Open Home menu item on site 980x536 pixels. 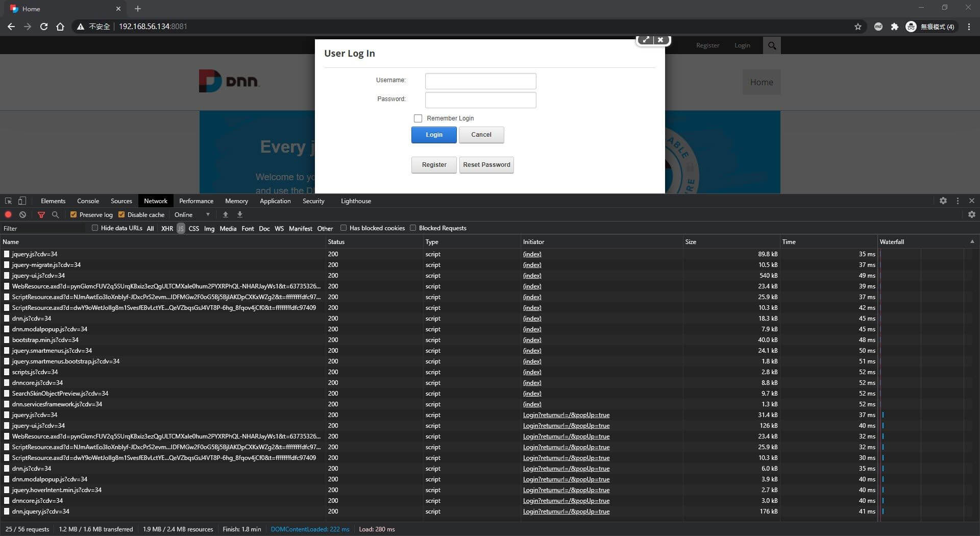[x=762, y=82]
